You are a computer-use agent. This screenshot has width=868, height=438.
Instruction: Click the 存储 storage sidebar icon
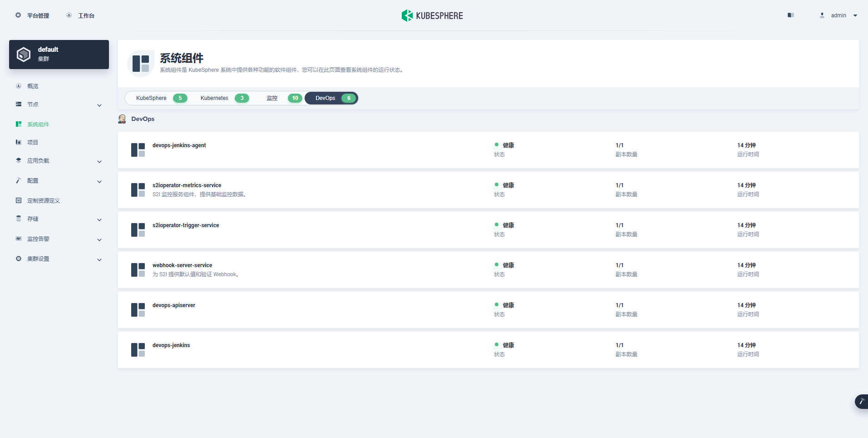click(19, 219)
